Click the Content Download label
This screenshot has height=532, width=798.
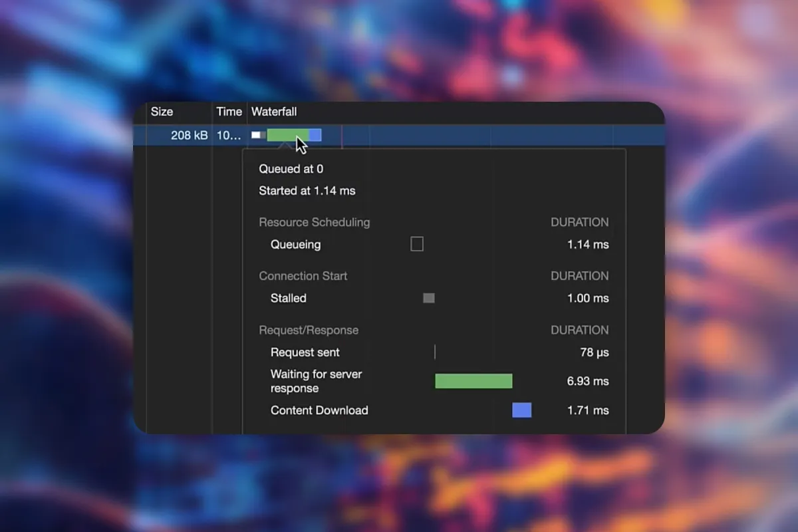click(319, 410)
